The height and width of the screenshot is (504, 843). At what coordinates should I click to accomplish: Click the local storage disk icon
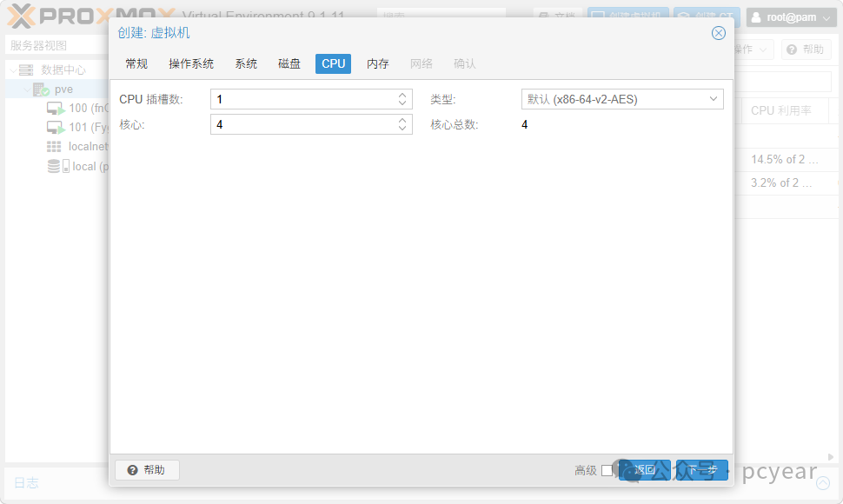click(58, 166)
